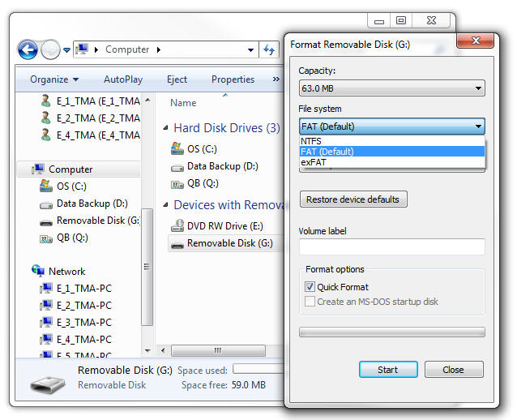Show more toolbar commands chevron
This screenshot has height=420, width=517.
point(276,79)
